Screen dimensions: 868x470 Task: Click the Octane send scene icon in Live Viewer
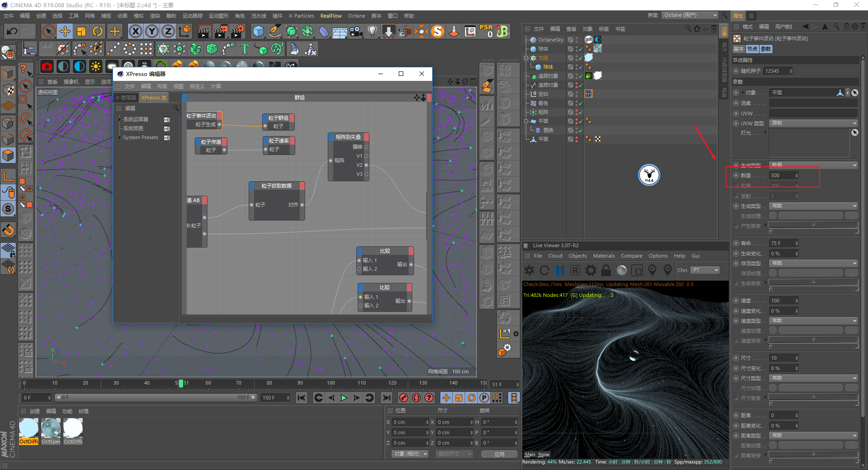(x=529, y=270)
